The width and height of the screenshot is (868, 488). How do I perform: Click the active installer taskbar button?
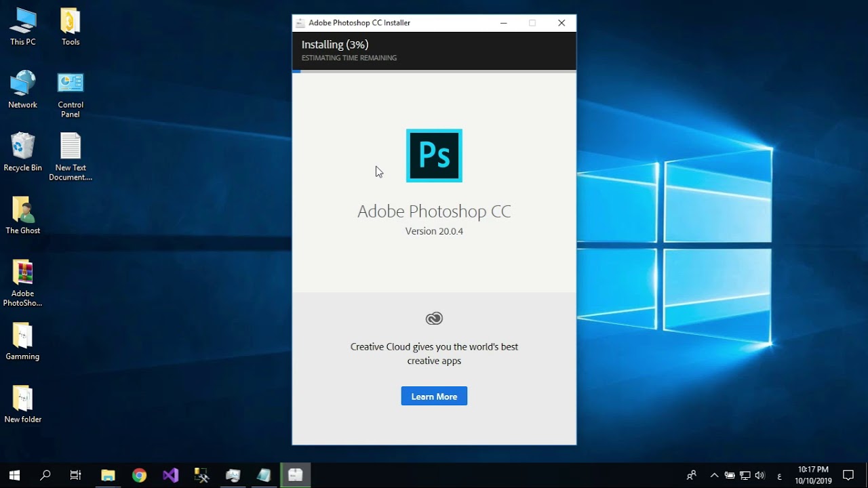coord(295,475)
